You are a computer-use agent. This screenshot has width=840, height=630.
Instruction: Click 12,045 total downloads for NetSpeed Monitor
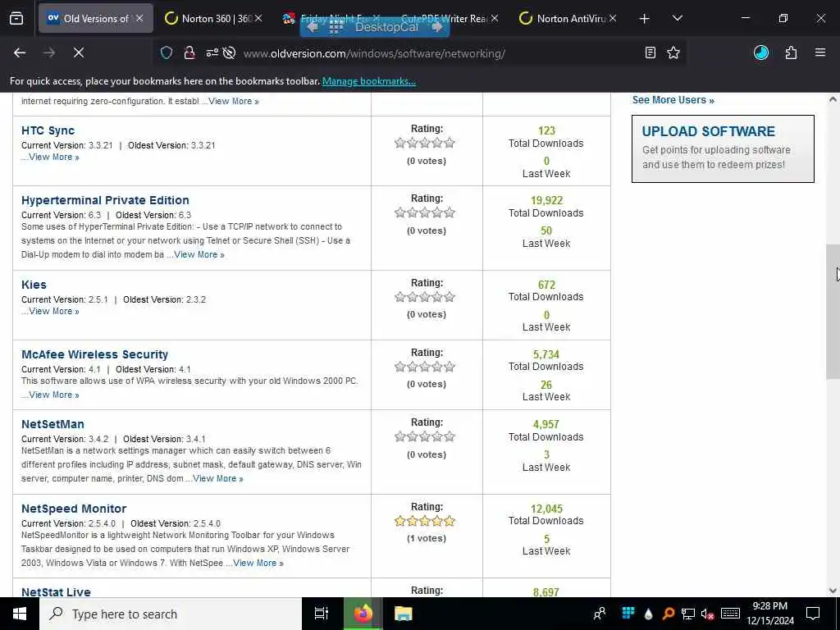point(546,509)
